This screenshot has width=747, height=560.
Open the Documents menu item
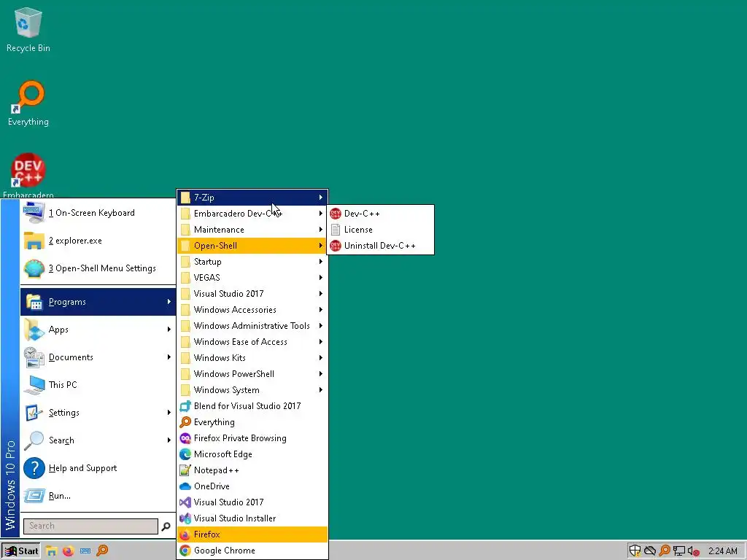coord(98,357)
